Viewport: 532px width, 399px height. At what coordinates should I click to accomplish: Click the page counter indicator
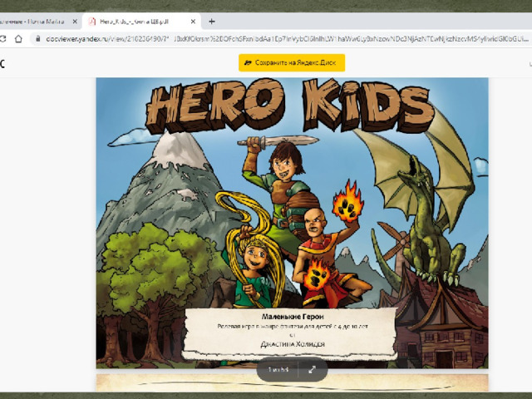click(x=278, y=369)
